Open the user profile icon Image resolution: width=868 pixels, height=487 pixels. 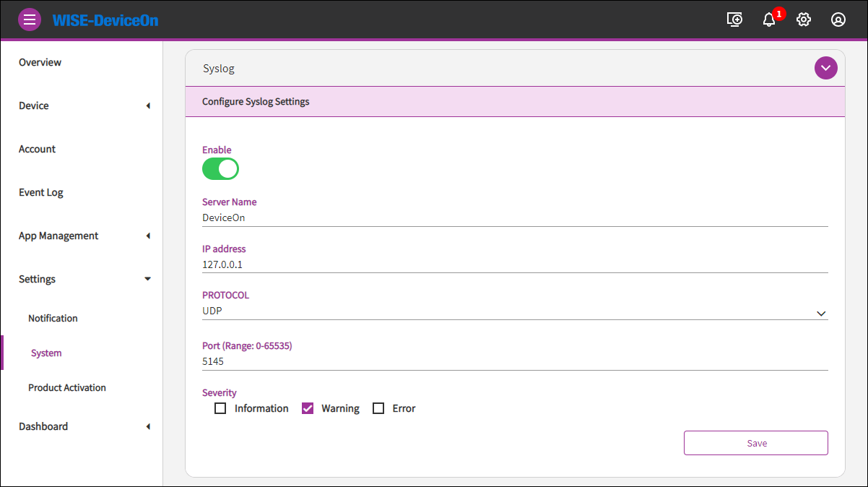[x=838, y=20]
